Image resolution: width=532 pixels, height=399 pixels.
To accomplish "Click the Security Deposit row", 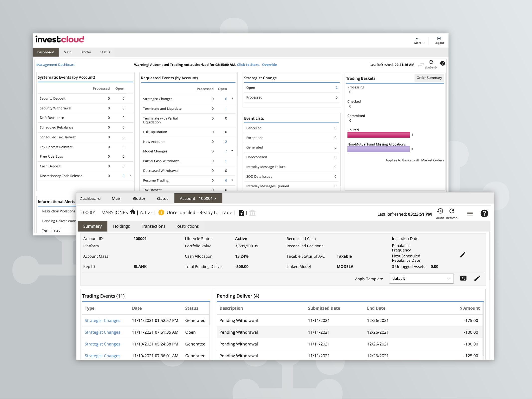I will pos(85,99).
